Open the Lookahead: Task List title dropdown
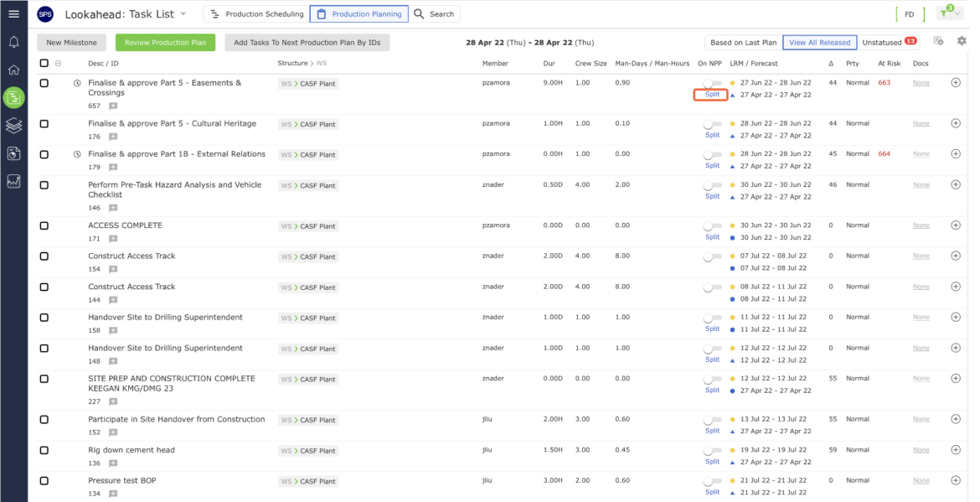Screen dimensions: 980x502 [183, 13]
